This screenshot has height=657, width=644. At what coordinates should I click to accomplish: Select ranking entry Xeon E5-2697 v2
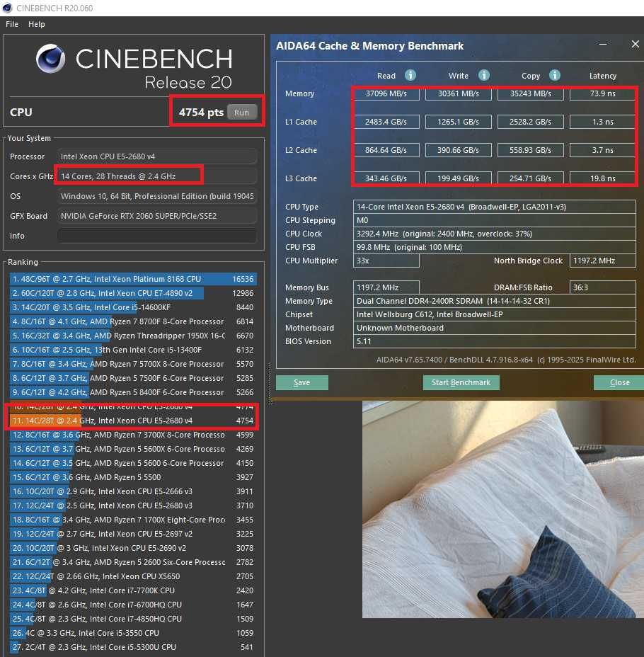[133, 535]
